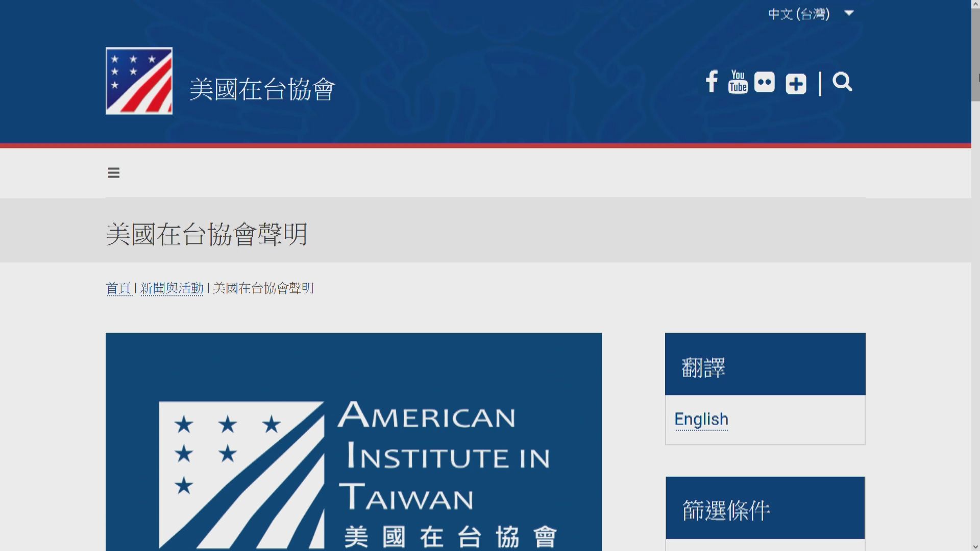Viewport: 980px width, 551px height.
Task: Click the 美國在台協會聲明 breadcrumb current page text
Action: [x=263, y=288]
